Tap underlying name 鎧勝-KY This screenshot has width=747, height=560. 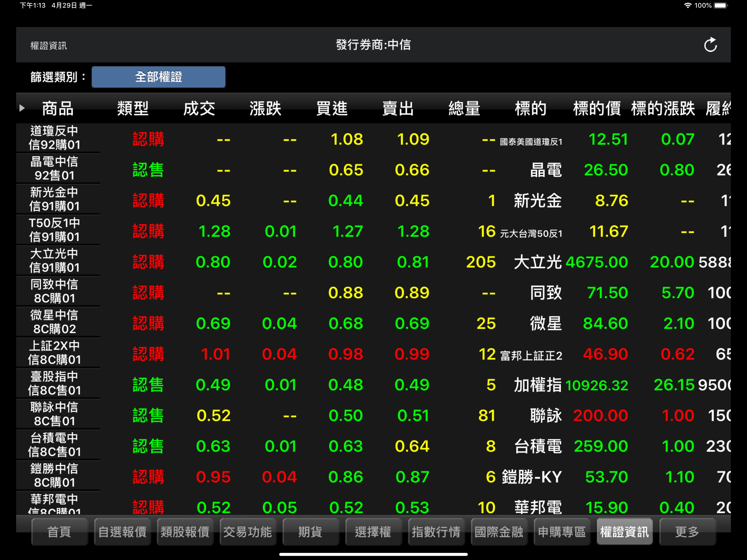(x=532, y=477)
